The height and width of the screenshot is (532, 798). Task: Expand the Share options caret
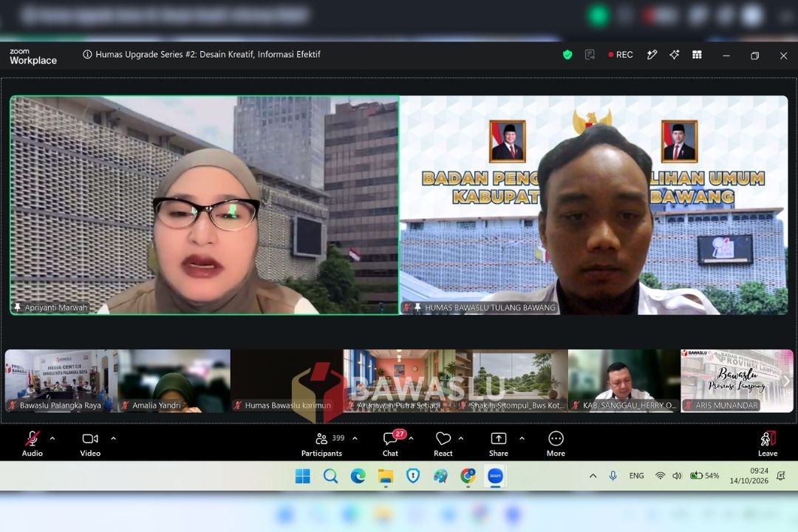pos(522,438)
